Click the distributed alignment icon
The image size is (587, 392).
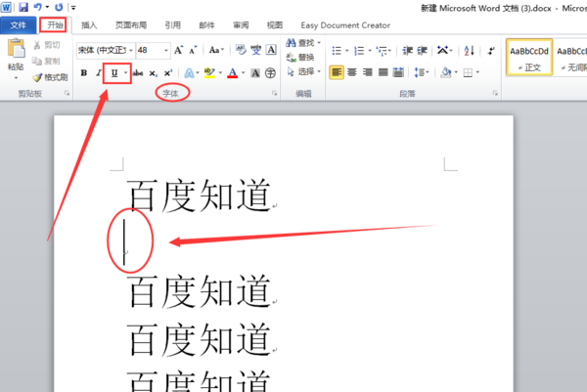[398, 71]
